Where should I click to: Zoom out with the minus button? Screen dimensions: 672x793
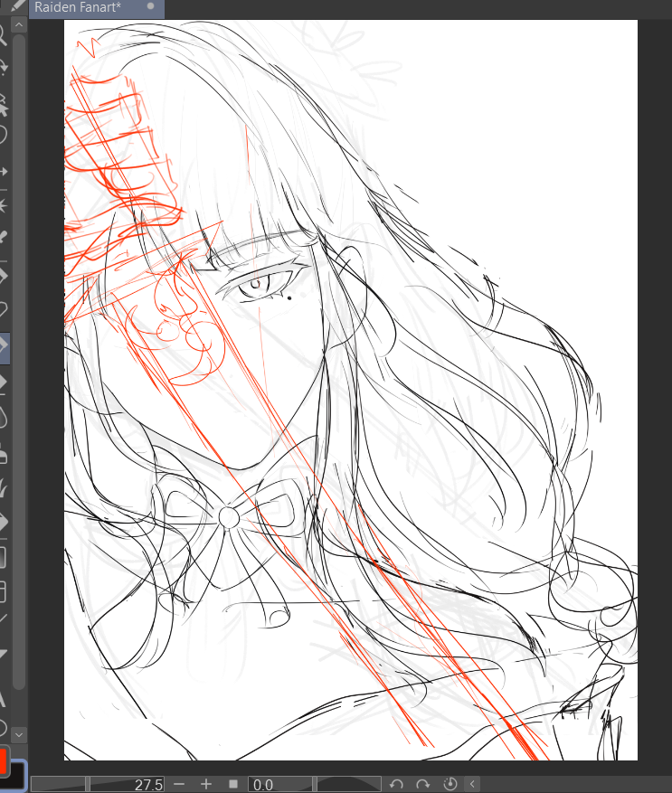(x=178, y=784)
